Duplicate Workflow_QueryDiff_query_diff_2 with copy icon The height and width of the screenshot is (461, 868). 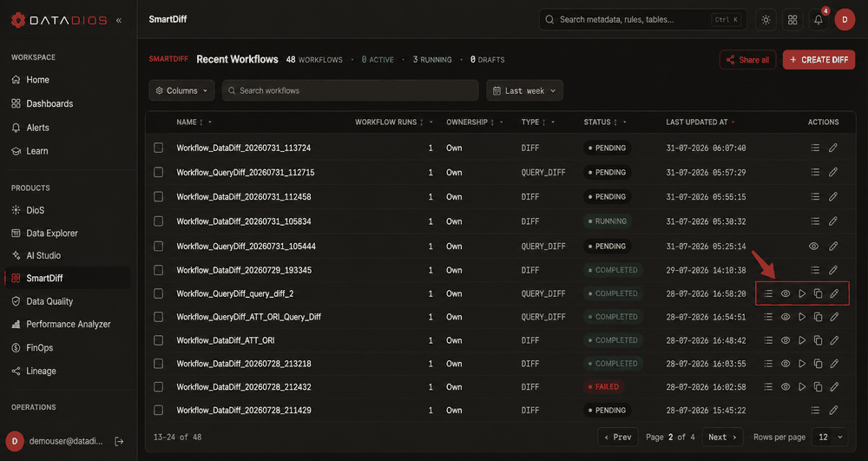coord(818,293)
